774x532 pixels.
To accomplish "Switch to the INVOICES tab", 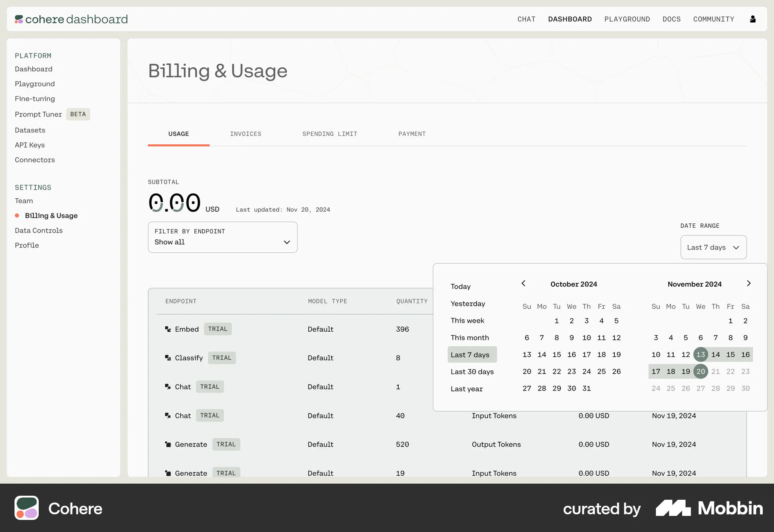I will point(246,134).
